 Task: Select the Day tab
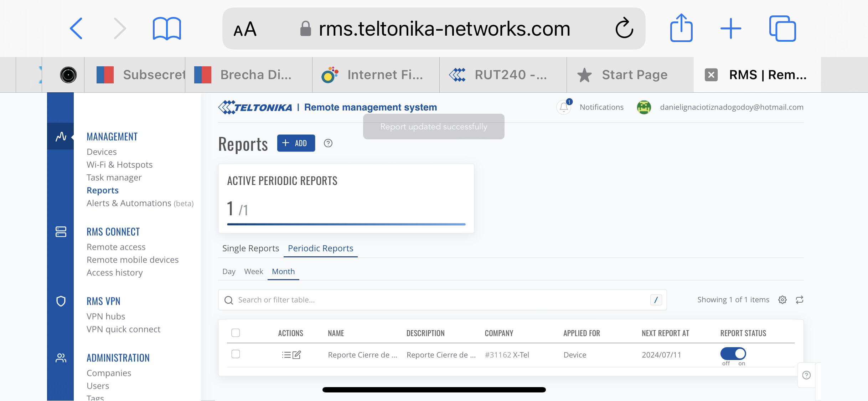pos(229,272)
